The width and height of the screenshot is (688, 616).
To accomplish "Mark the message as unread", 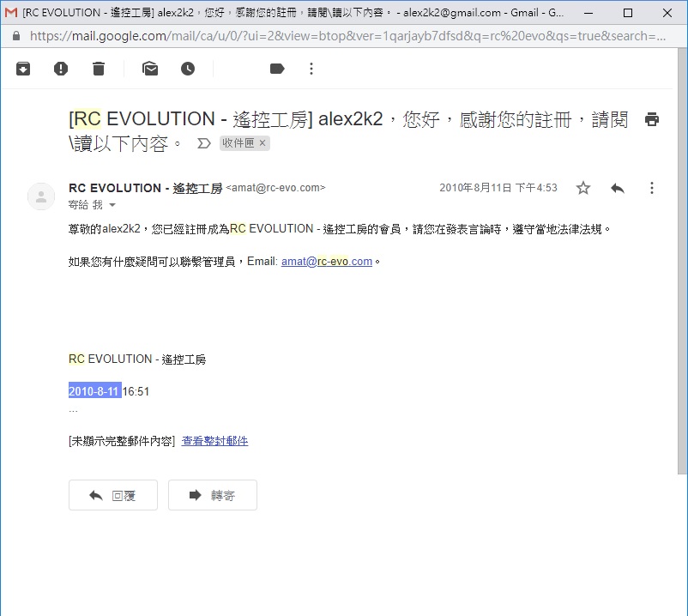I will pos(150,69).
